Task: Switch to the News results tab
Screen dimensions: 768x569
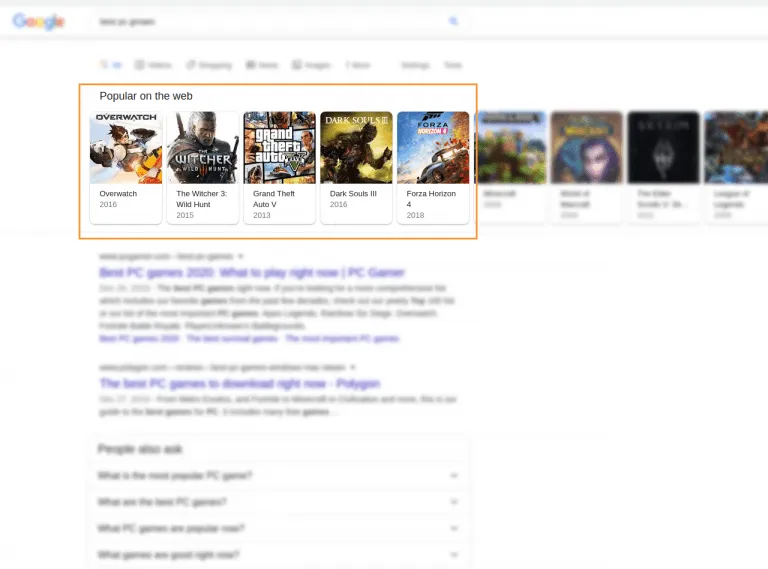Action: [x=262, y=65]
